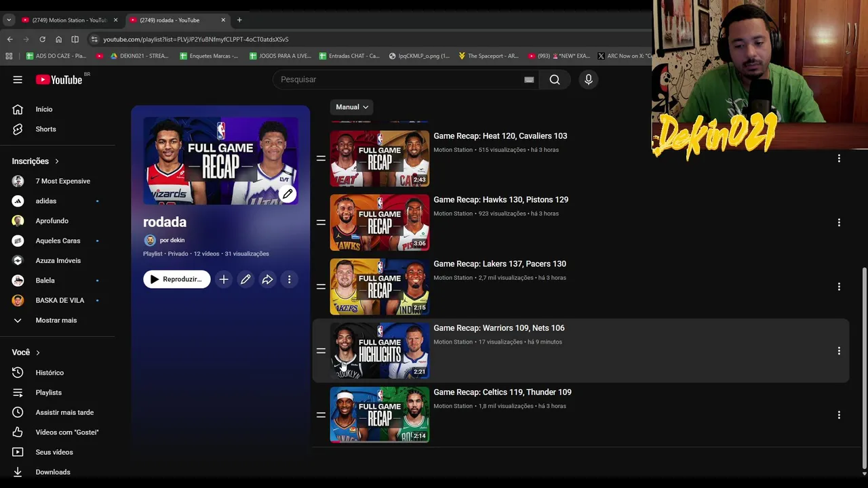
Task: Grab reorder handle of Lakers vs Pacers row
Action: pos(321,287)
